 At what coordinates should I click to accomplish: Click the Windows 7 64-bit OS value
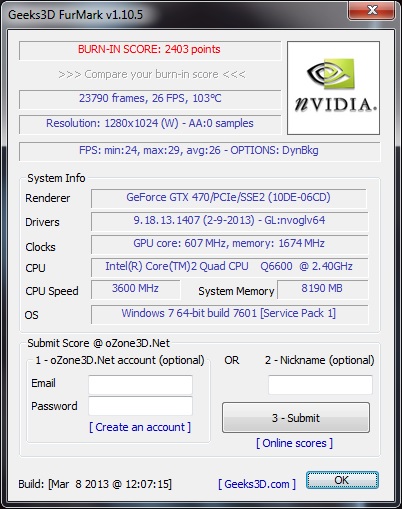point(230,314)
